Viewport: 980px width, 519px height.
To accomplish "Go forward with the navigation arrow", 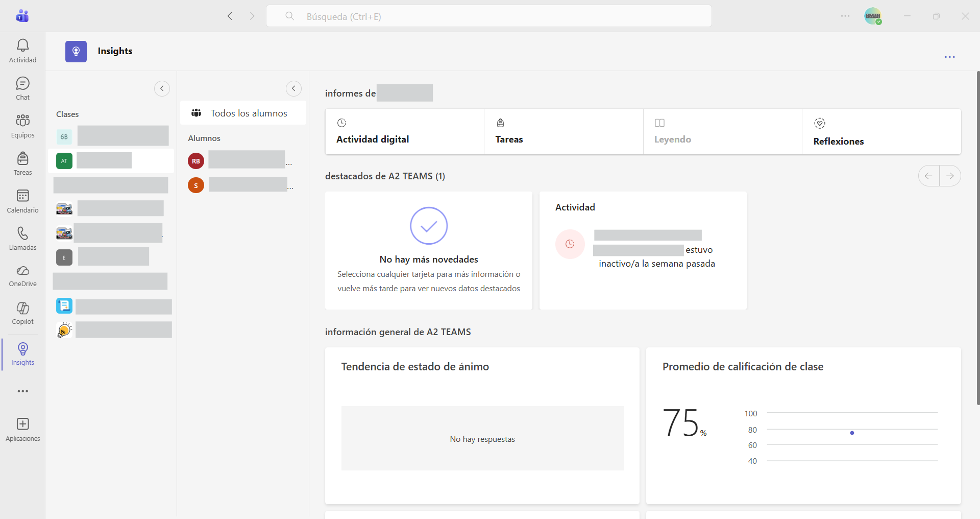I will pos(252,16).
